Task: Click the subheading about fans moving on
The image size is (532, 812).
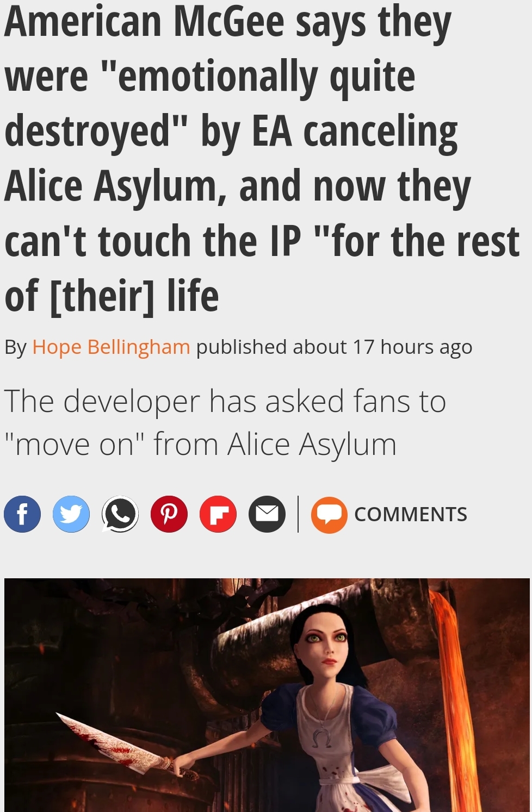Action: [225, 423]
